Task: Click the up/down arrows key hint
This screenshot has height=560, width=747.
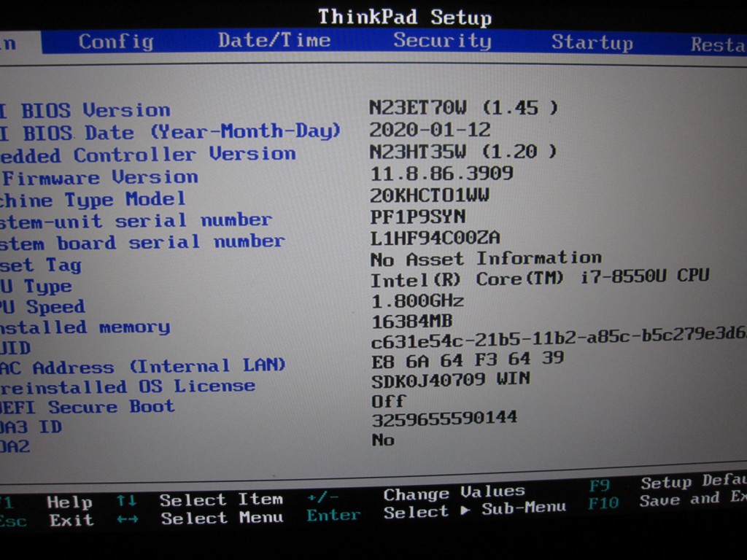Action: tap(127, 501)
